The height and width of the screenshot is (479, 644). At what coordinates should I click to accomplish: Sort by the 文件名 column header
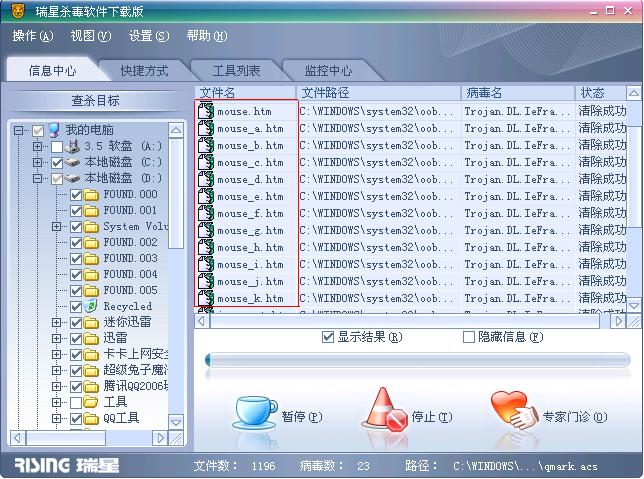coord(246,93)
